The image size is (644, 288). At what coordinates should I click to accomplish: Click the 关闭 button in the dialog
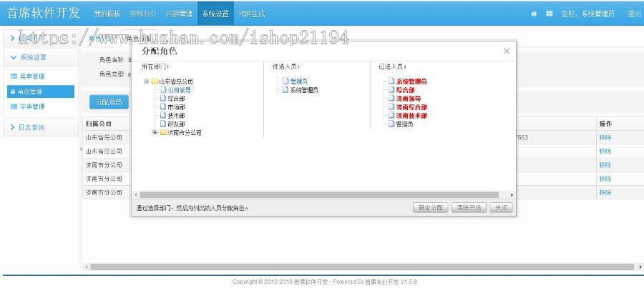click(501, 207)
